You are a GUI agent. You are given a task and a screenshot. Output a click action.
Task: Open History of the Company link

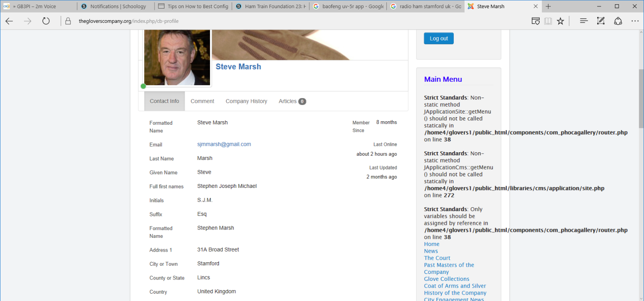[x=455, y=293]
